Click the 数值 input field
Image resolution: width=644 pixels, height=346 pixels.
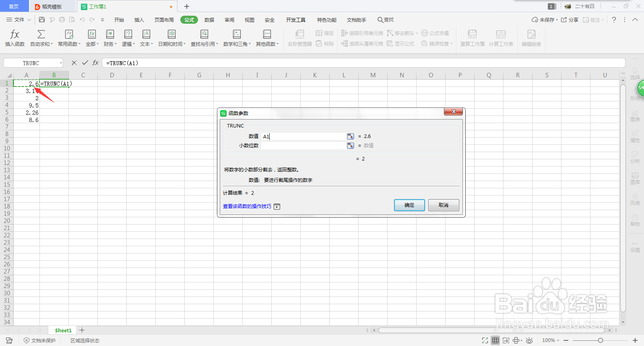[x=304, y=136]
